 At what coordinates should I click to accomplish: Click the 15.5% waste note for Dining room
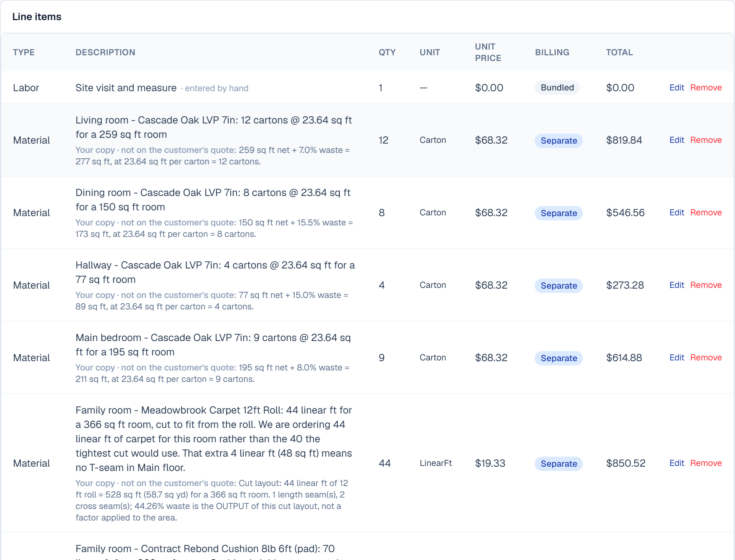click(x=214, y=228)
